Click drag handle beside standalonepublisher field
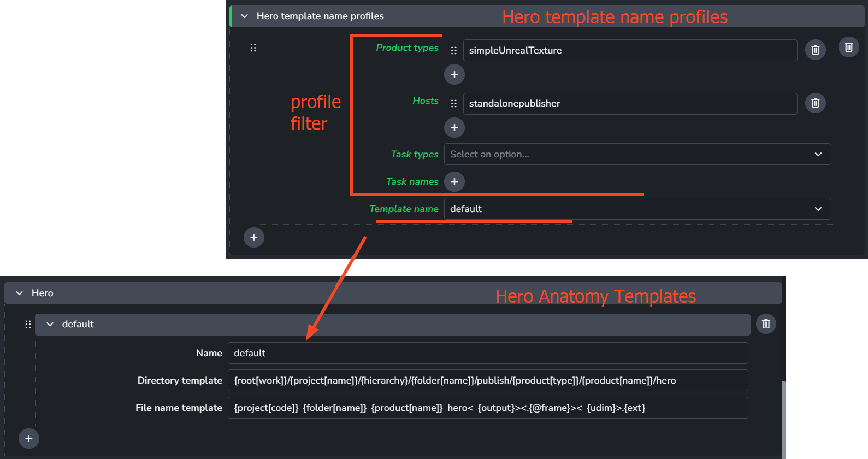 (453, 103)
